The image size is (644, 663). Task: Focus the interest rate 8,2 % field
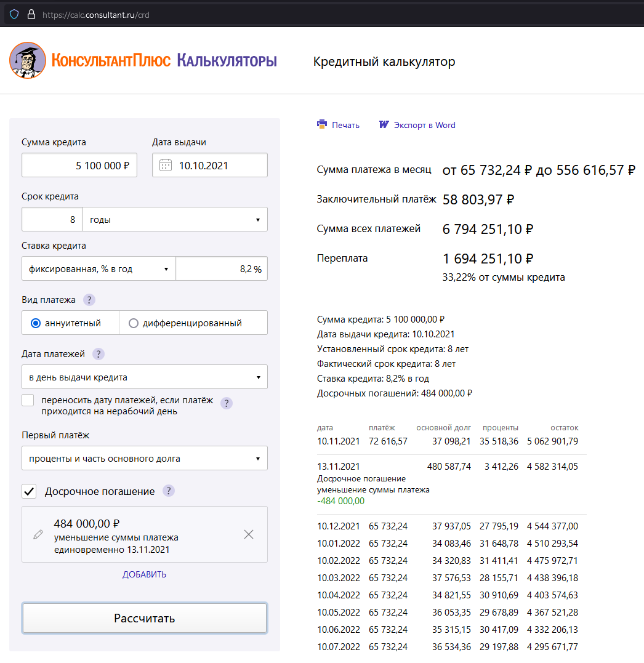pyautogui.click(x=222, y=268)
